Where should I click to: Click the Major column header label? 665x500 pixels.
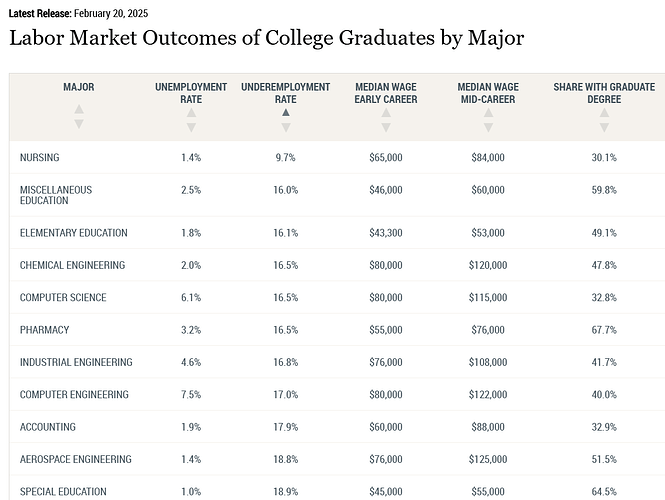pos(79,88)
